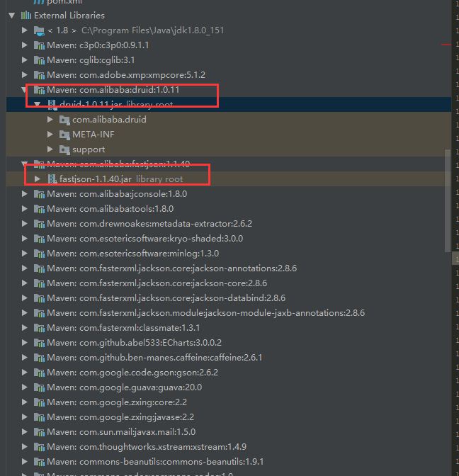Click library icon for zxing:core:2.2
The height and width of the screenshot is (476, 459).
coord(39,402)
